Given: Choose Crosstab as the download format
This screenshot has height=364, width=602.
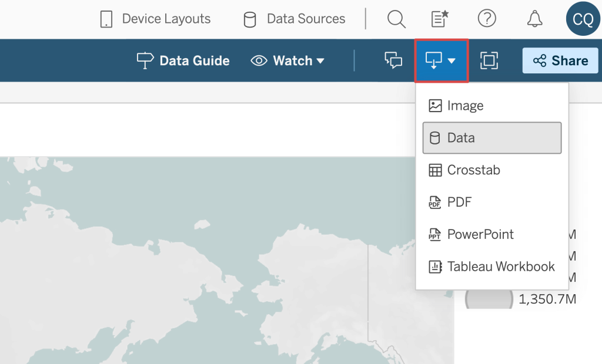Looking at the screenshot, I should [473, 170].
